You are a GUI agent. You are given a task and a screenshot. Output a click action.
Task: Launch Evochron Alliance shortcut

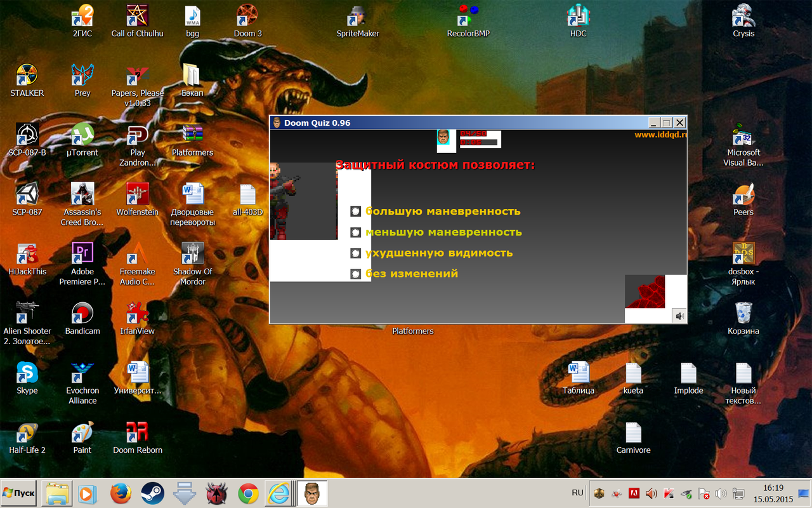click(x=82, y=384)
